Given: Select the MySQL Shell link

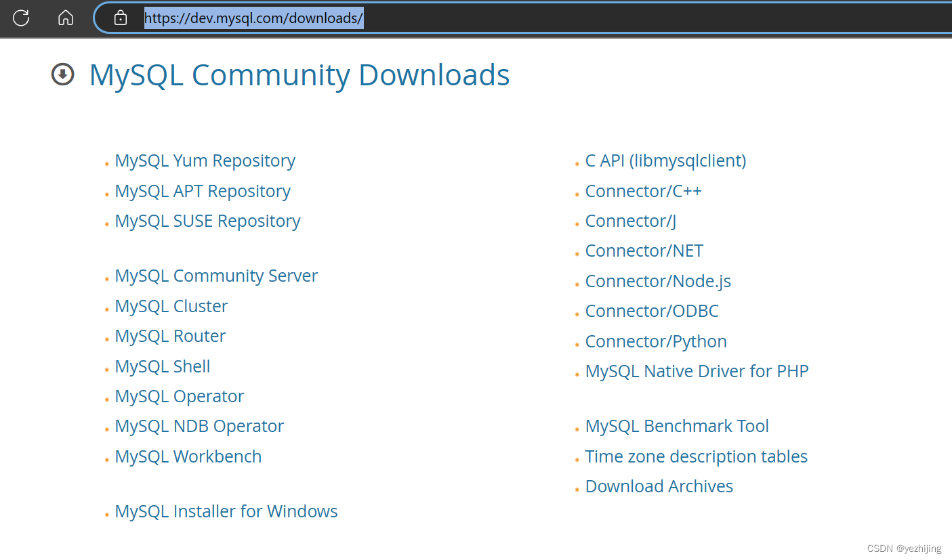Looking at the screenshot, I should [x=163, y=366].
